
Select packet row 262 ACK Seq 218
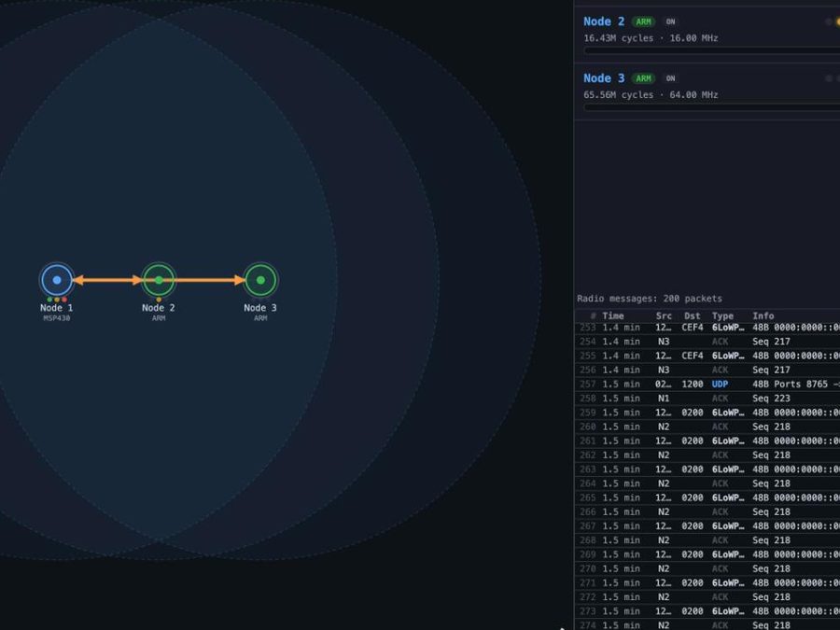click(707, 455)
